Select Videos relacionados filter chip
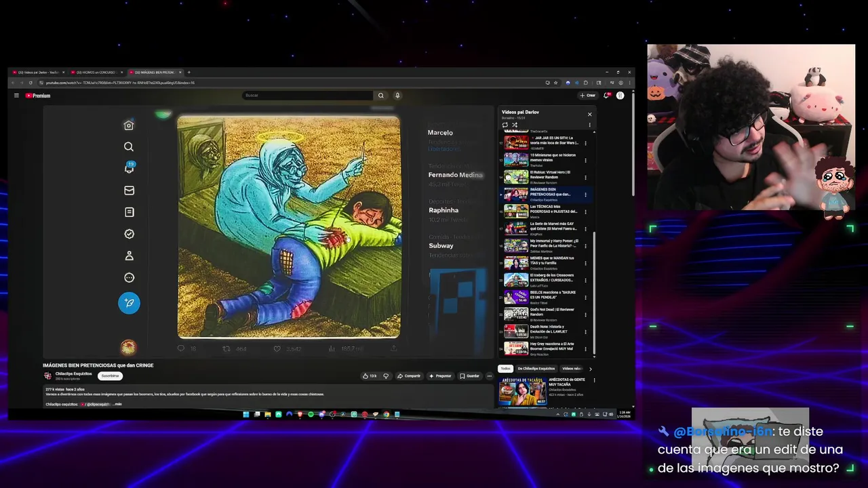 (x=572, y=369)
